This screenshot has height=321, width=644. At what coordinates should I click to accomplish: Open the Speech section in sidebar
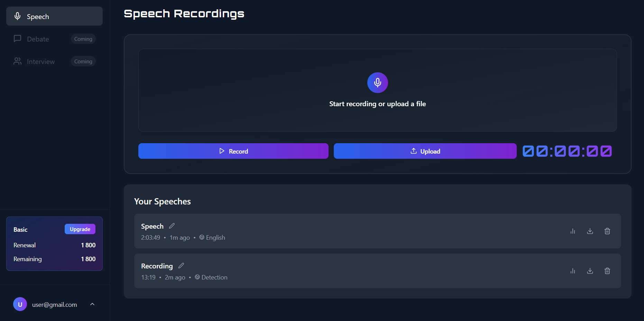pos(54,16)
